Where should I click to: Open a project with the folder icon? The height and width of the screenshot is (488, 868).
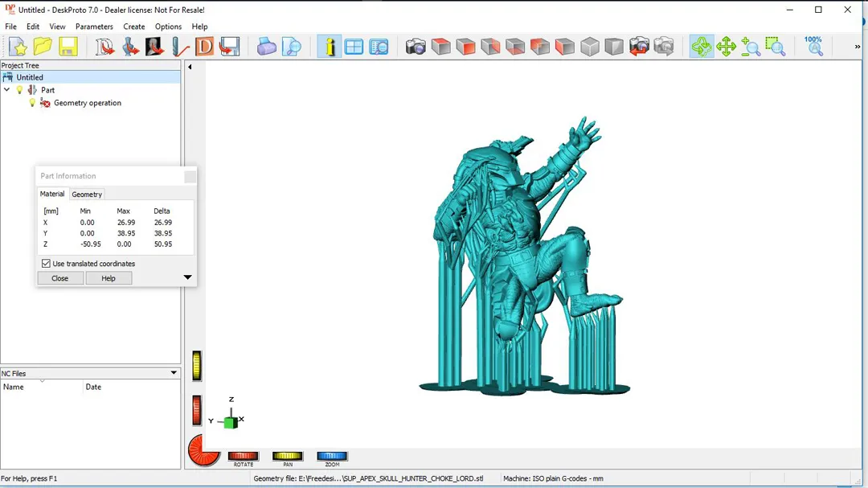click(43, 47)
